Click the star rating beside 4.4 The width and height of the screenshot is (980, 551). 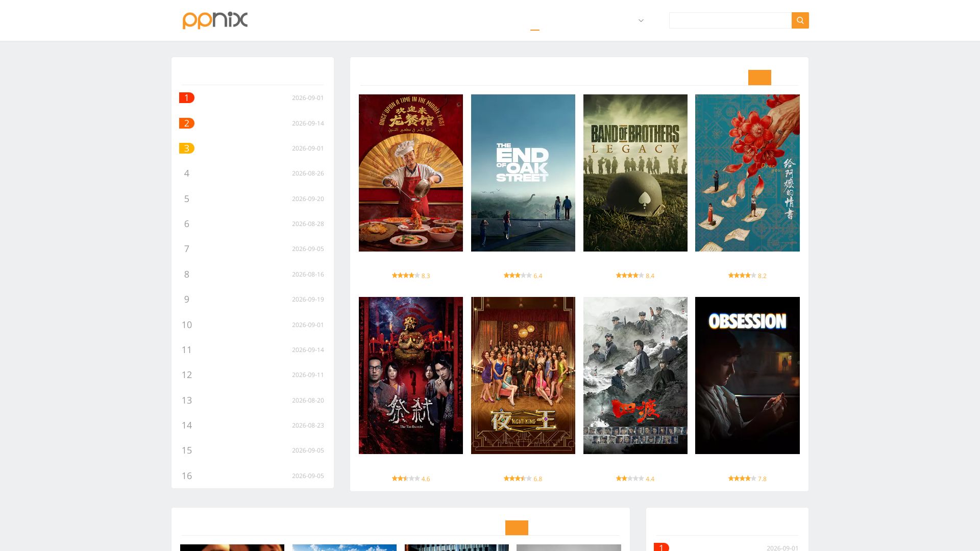pos(630,479)
